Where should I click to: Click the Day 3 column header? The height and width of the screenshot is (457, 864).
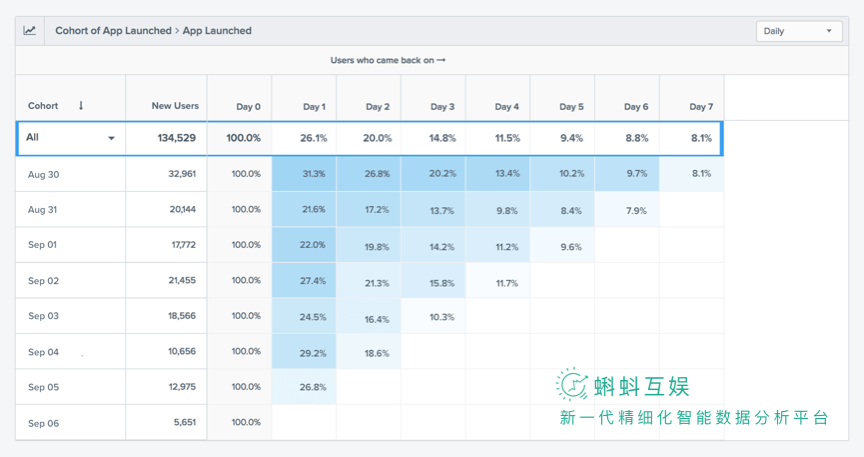[x=442, y=107]
